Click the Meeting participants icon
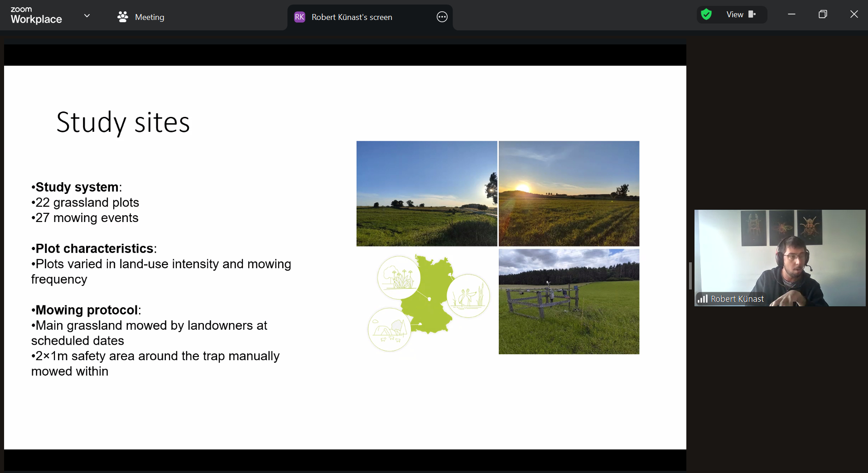This screenshot has height=473, width=868. 122,17
